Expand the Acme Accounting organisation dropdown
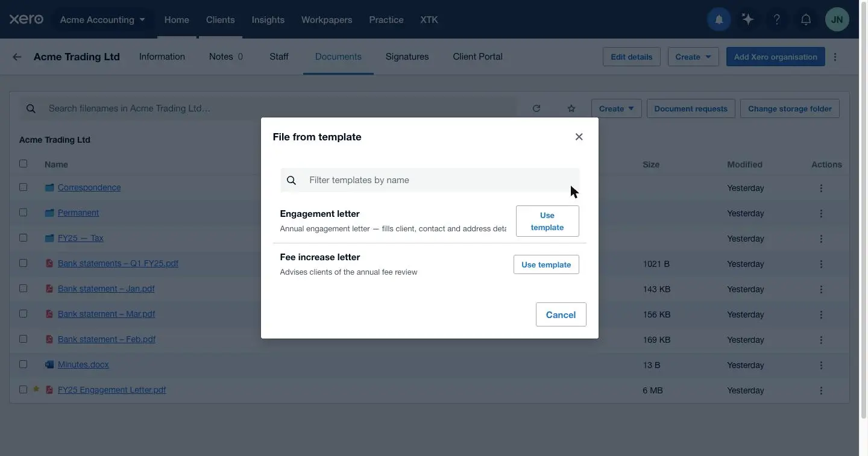 [102, 19]
